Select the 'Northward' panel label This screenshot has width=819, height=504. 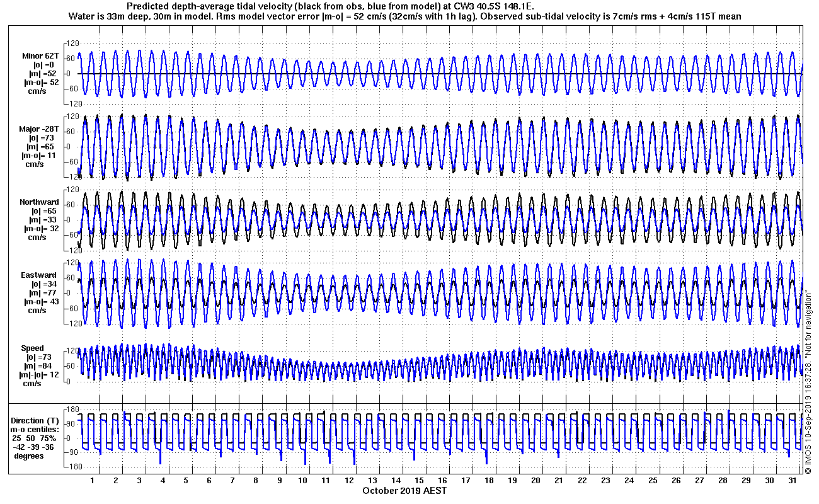click(x=39, y=202)
